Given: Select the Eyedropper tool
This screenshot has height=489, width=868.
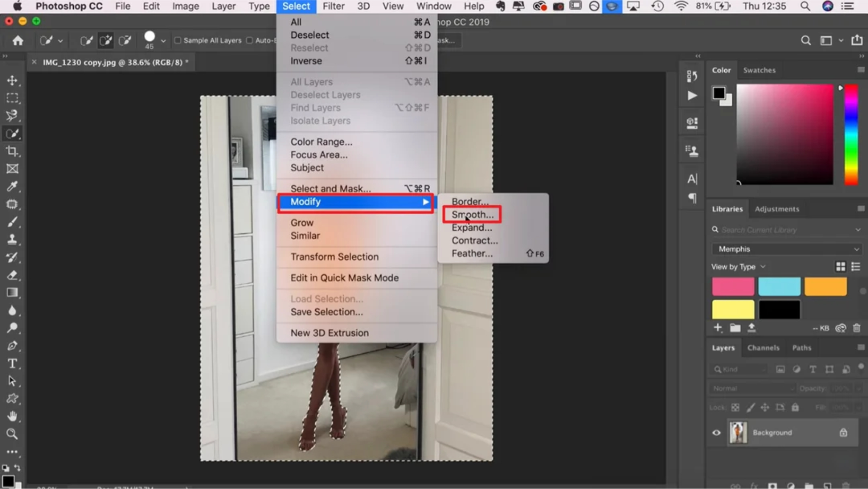Looking at the screenshot, I should (x=12, y=186).
